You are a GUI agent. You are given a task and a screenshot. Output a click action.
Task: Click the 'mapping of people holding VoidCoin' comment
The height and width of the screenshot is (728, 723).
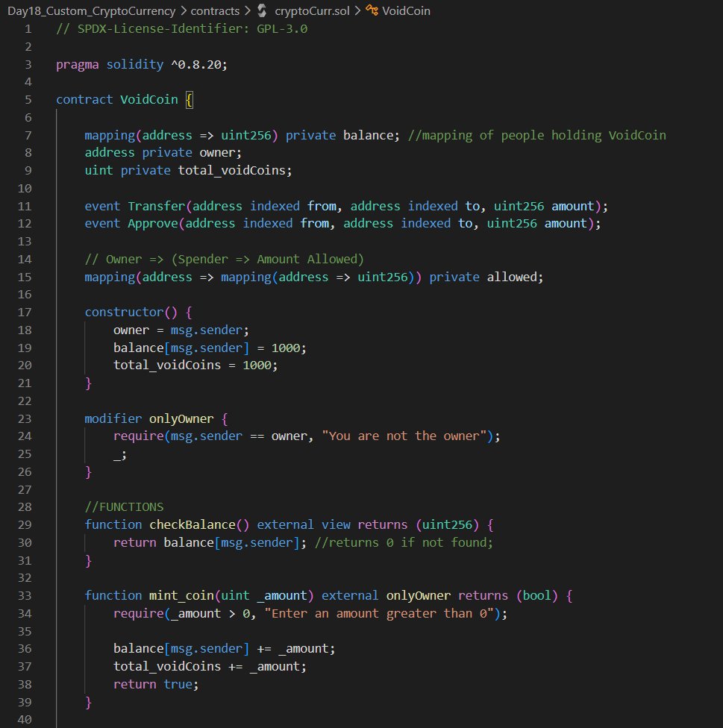tap(536, 136)
